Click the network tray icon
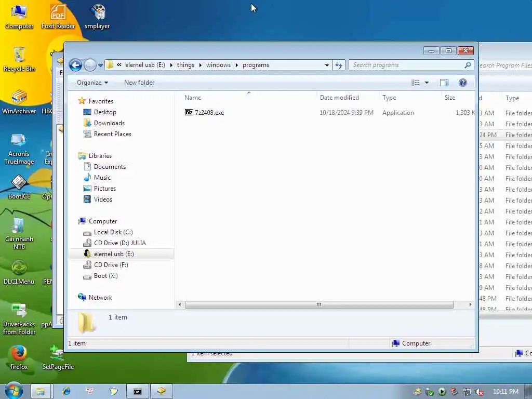 (x=467, y=392)
